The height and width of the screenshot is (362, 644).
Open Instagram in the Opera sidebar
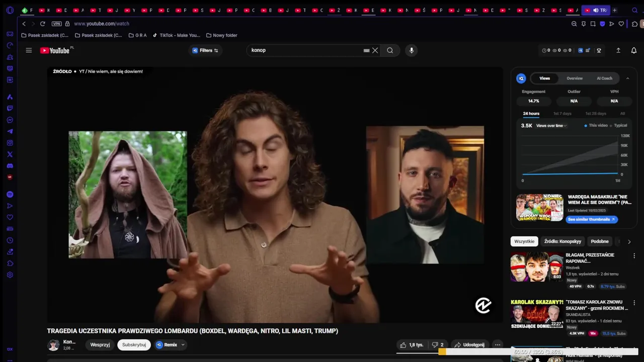[x=10, y=143]
